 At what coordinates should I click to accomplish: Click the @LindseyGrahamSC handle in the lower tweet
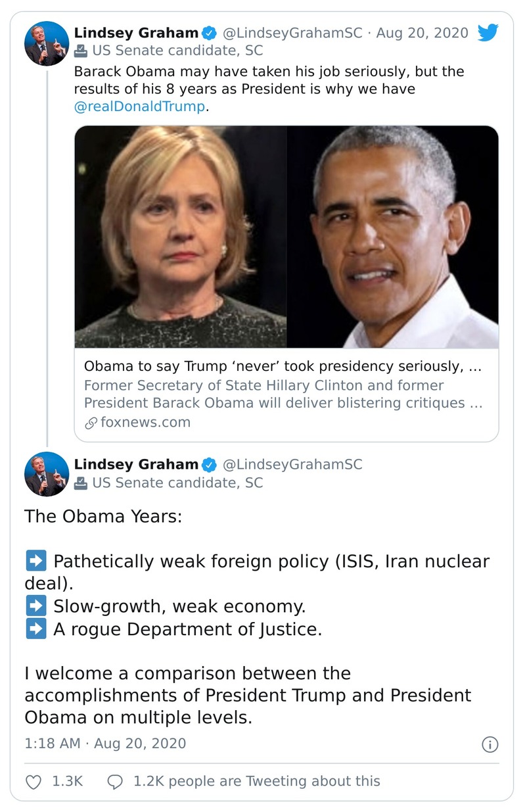[x=292, y=465]
